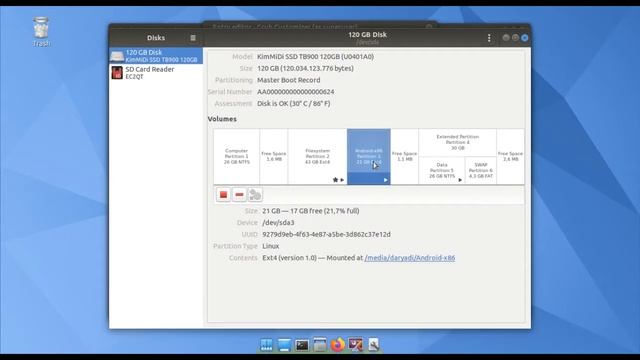Click the mounted arrow on Filesystem Partition 2
This screenshot has width=640, height=360.
tap(342, 180)
